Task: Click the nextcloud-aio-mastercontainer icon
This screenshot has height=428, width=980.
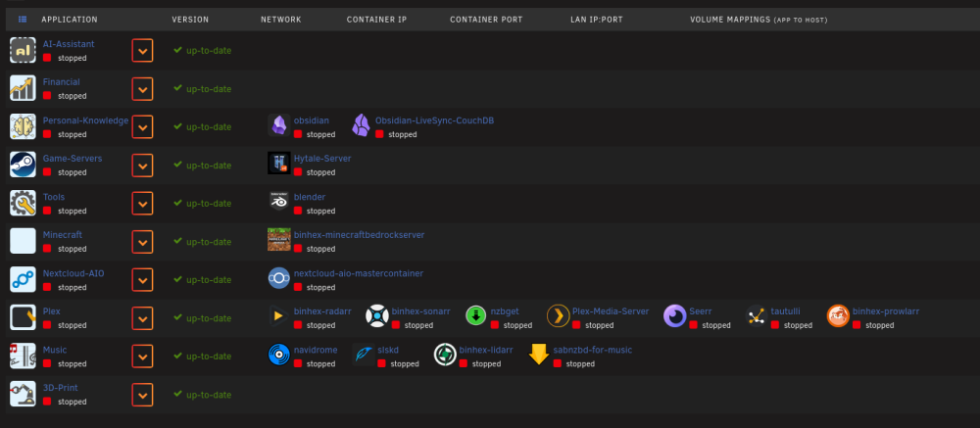Action: tap(278, 278)
